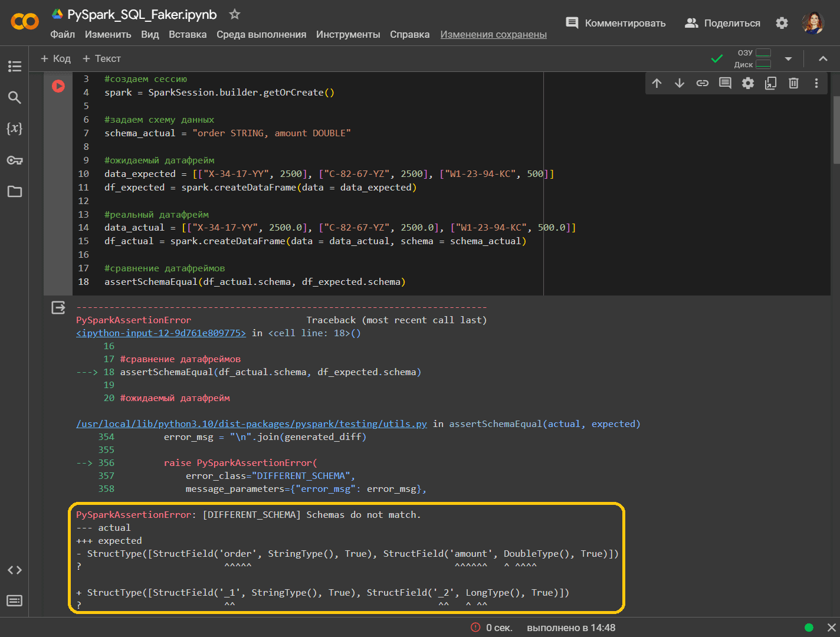Open the variables {x} panel
This screenshot has height=637, width=840.
coord(15,129)
